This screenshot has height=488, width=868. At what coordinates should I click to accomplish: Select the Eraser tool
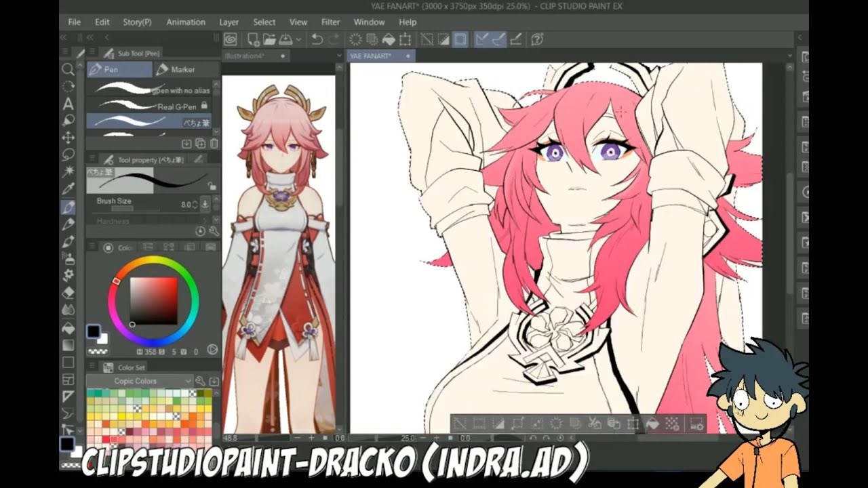coord(68,293)
